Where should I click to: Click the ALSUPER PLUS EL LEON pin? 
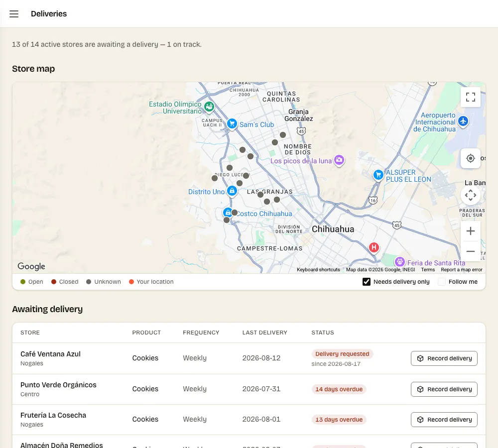pyautogui.click(x=378, y=175)
